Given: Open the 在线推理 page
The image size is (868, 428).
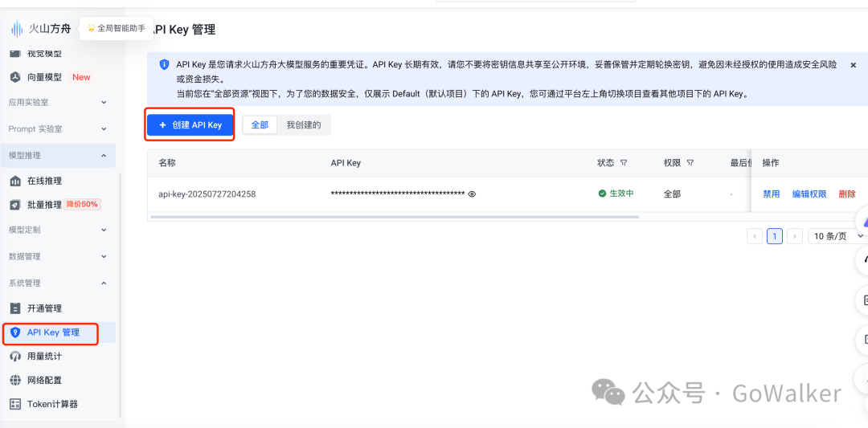Looking at the screenshot, I should (x=44, y=181).
